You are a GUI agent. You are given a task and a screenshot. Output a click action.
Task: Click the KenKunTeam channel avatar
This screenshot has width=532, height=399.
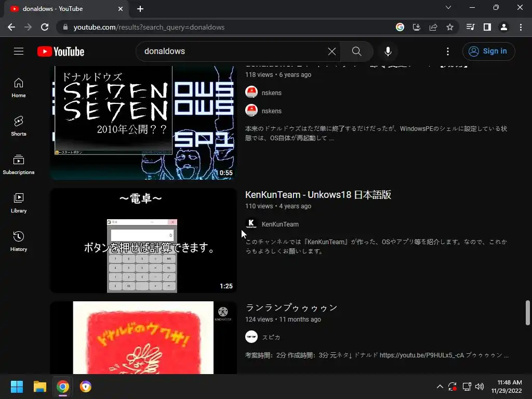[x=251, y=224]
